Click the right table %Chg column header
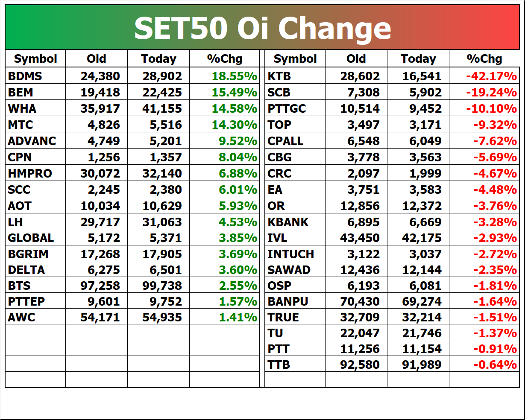Image resolution: width=525 pixels, height=420 pixels. (x=484, y=58)
